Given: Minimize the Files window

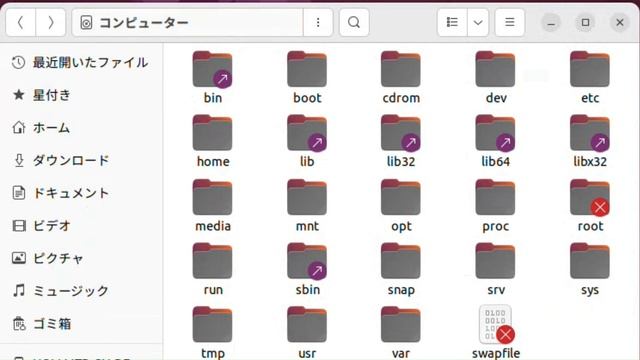Looking at the screenshot, I should 551,22.
